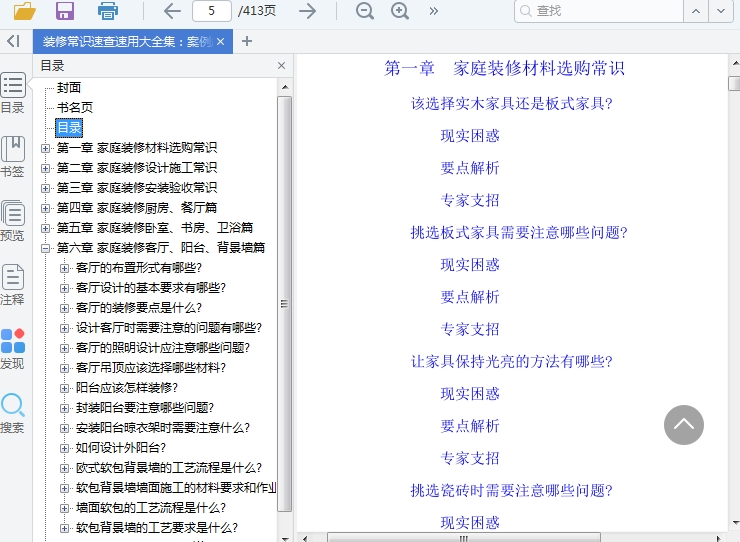Viewport: 740px width, 542px height.
Task: Click the 查找 search field
Action: point(599,11)
